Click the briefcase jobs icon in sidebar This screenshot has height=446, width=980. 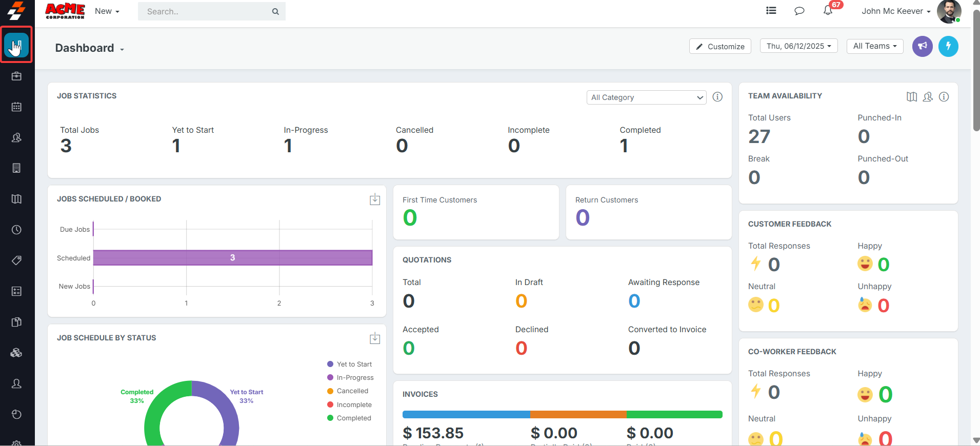pos(16,76)
